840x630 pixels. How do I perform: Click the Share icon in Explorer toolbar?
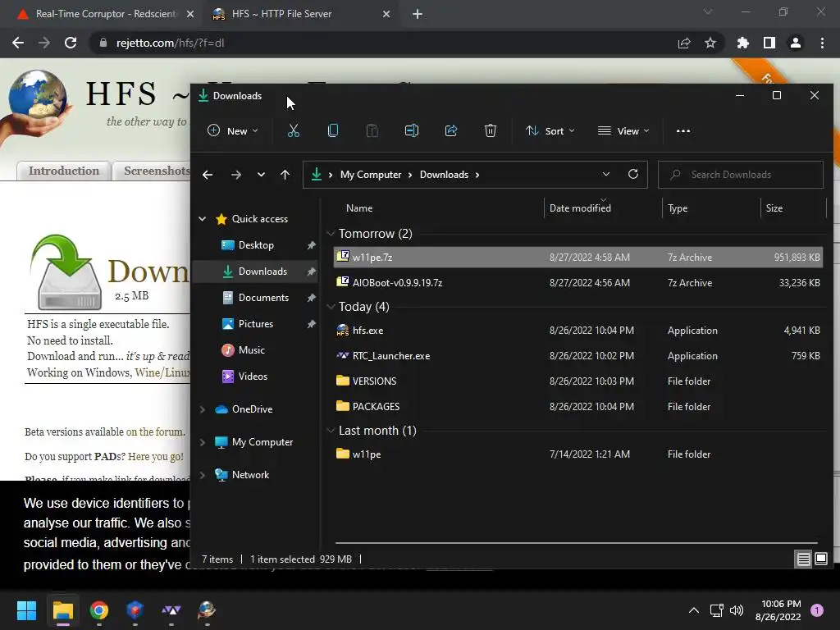(x=451, y=130)
